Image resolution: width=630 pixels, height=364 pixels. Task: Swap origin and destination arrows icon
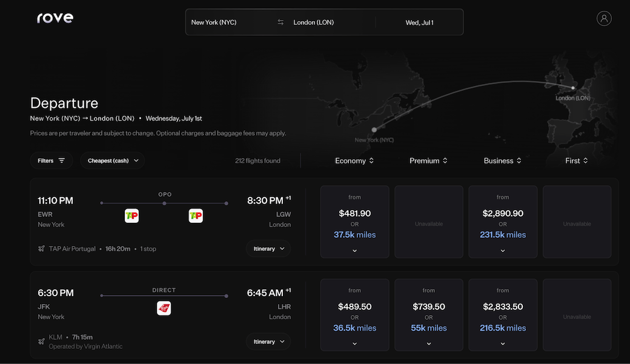coord(280,22)
